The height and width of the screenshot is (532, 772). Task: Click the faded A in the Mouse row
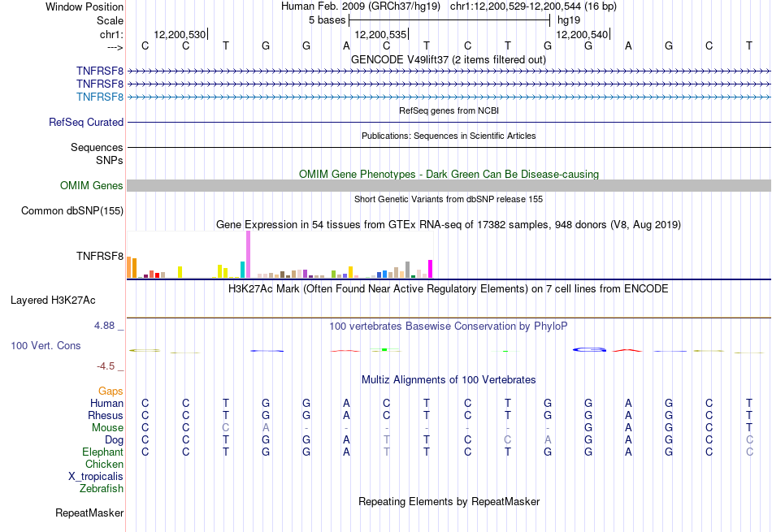point(266,428)
